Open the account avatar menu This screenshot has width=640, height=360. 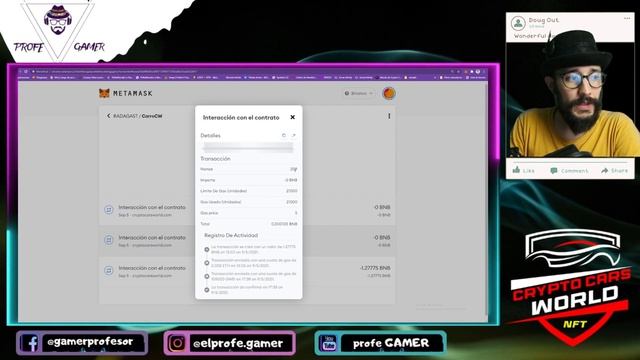tap(389, 93)
